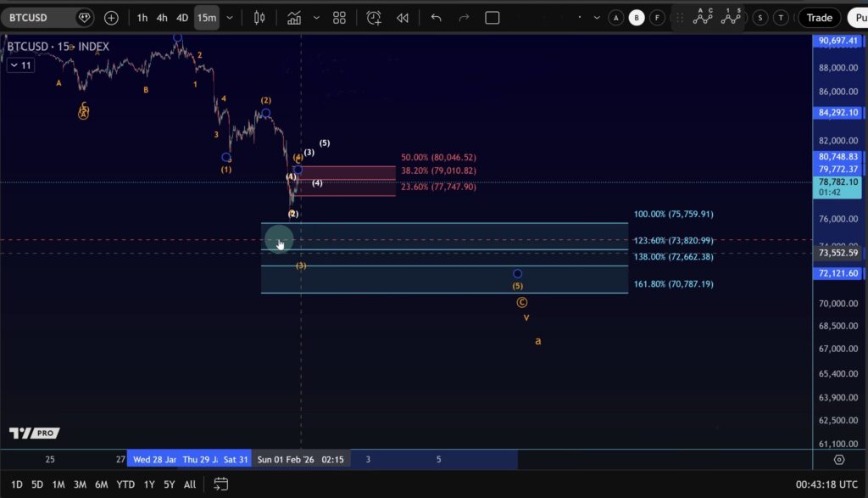This screenshot has height=498, width=868.
Task: Start bar replay with the rewind icon
Action: coord(403,18)
